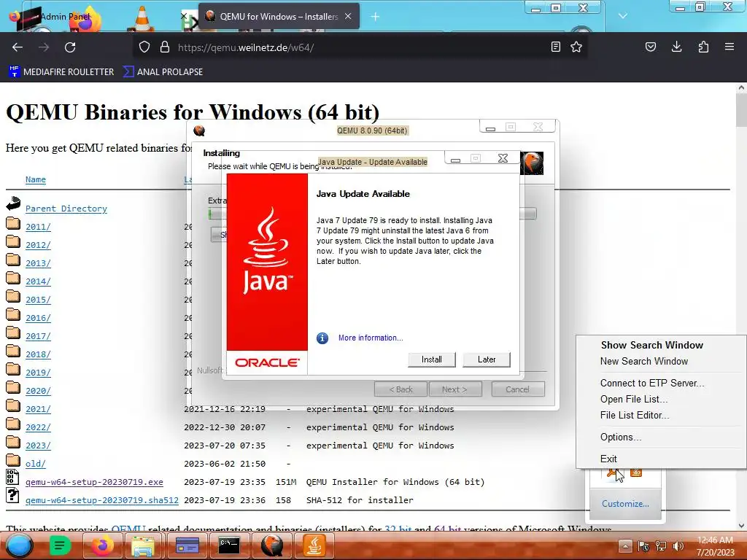Click the folder icon next to 2011/
The height and width of the screenshot is (560, 747).
coord(13,223)
